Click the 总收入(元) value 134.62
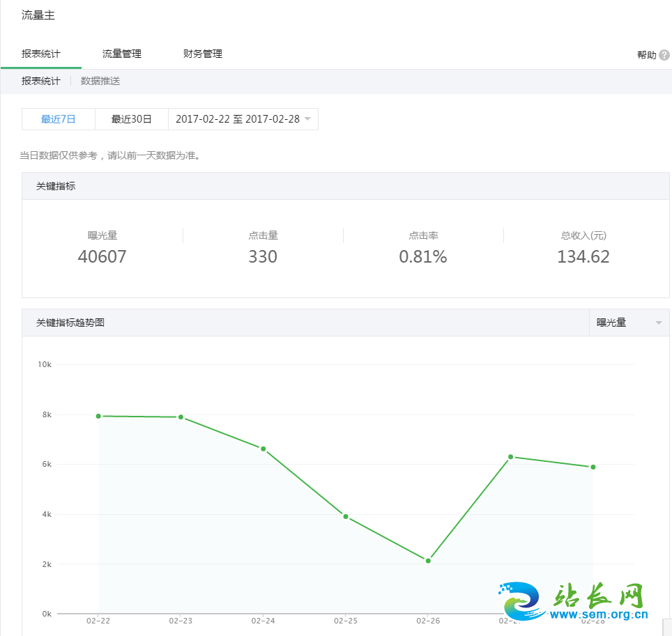The height and width of the screenshot is (636, 672). pyautogui.click(x=583, y=257)
